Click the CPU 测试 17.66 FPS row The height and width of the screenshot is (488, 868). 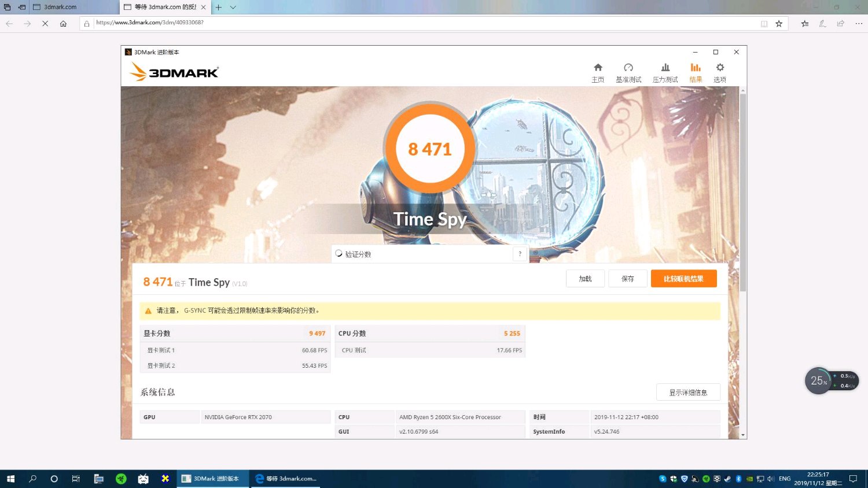(x=430, y=350)
